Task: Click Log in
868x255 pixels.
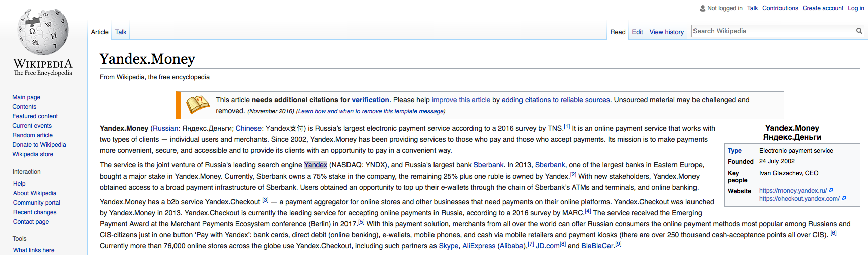Action: point(856,8)
